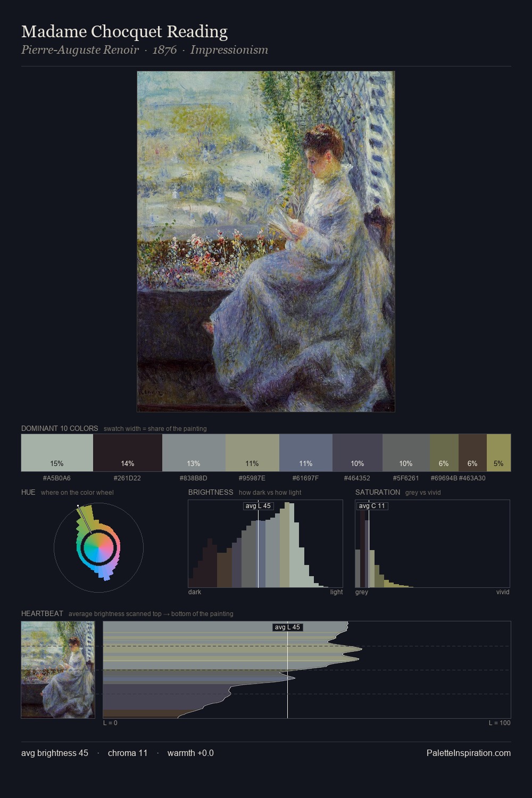Click the hue color wheel chart
Screen dimensions: 532x798
98,547
